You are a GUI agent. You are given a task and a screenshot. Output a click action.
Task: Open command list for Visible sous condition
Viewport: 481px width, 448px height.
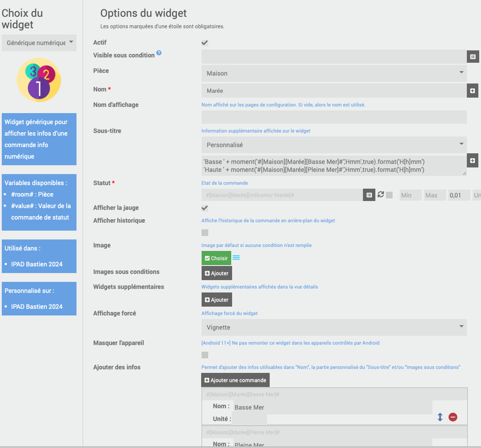(x=473, y=57)
